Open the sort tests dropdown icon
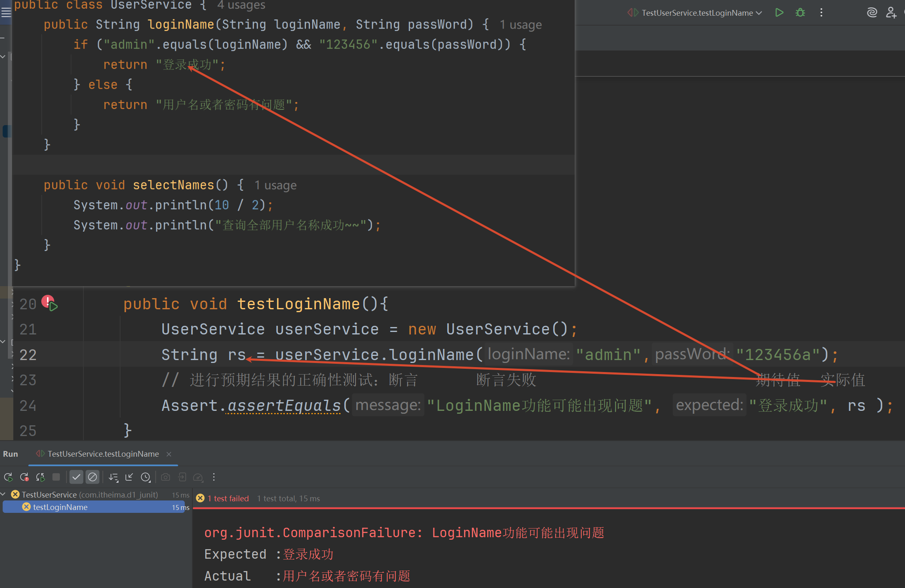The height and width of the screenshot is (588, 905). (x=114, y=477)
